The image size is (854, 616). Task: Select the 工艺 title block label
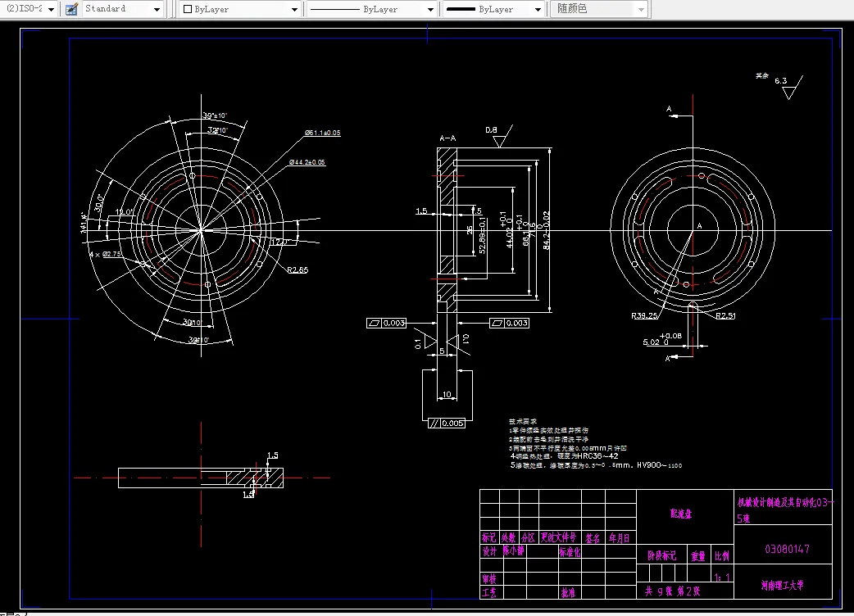[x=489, y=592]
